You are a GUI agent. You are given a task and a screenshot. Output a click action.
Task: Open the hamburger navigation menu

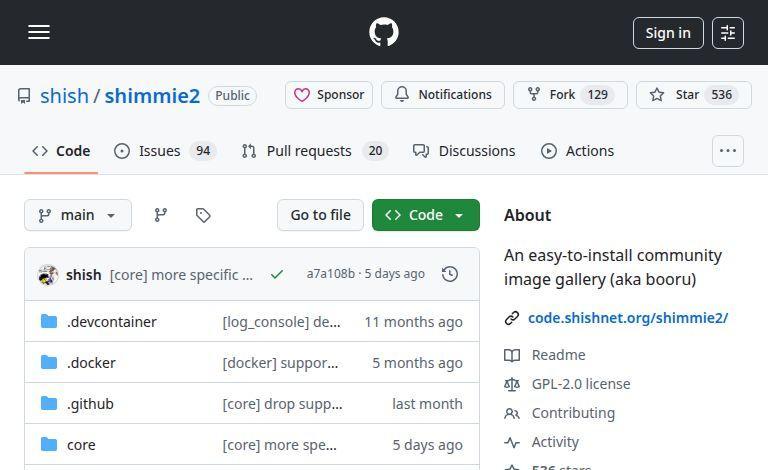pyautogui.click(x=39, y=33)
